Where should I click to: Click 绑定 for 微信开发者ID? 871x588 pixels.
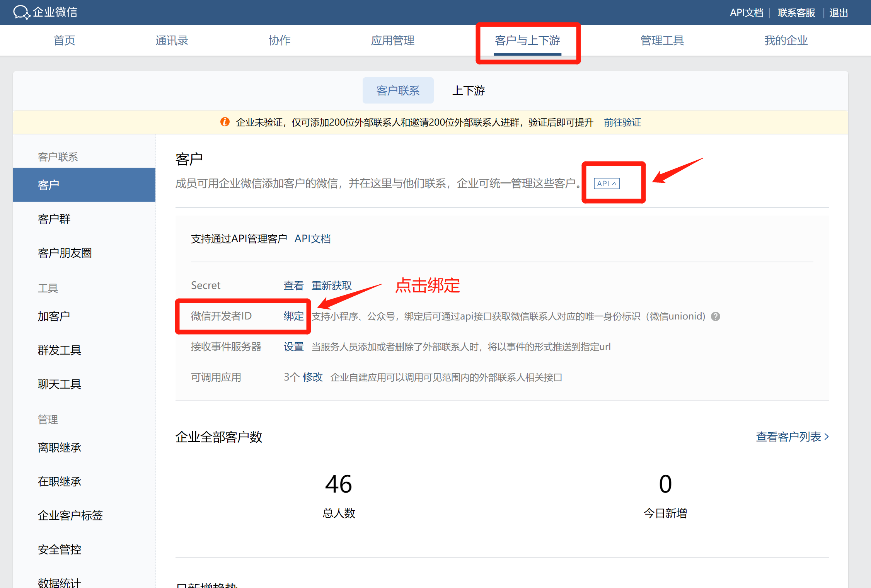point(293,316)
